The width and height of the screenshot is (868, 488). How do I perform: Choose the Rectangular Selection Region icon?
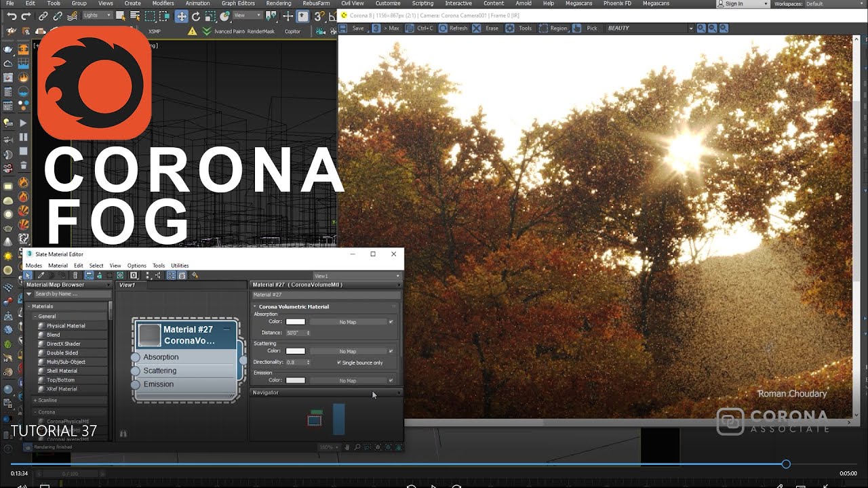coord(150,16)
